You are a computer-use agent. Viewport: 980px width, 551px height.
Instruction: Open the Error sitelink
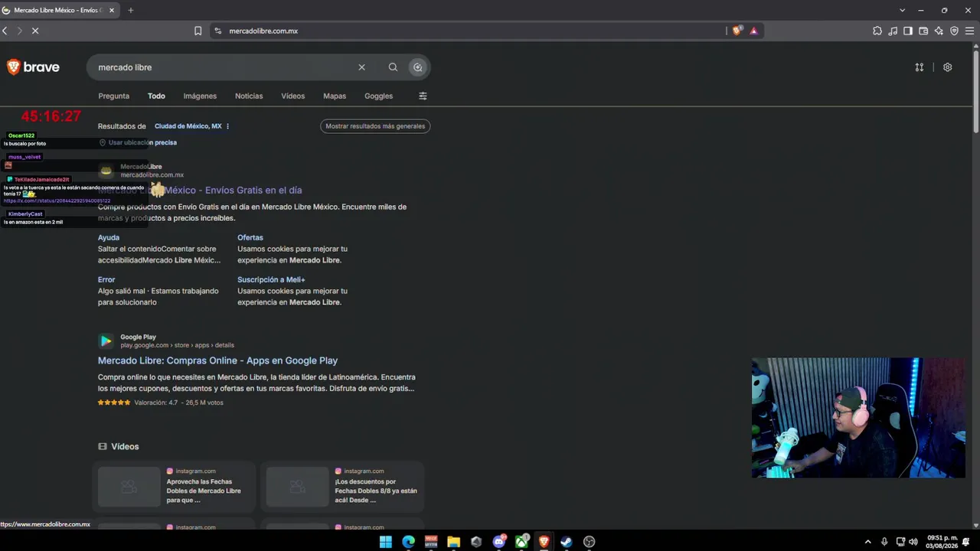click(106, 279)
